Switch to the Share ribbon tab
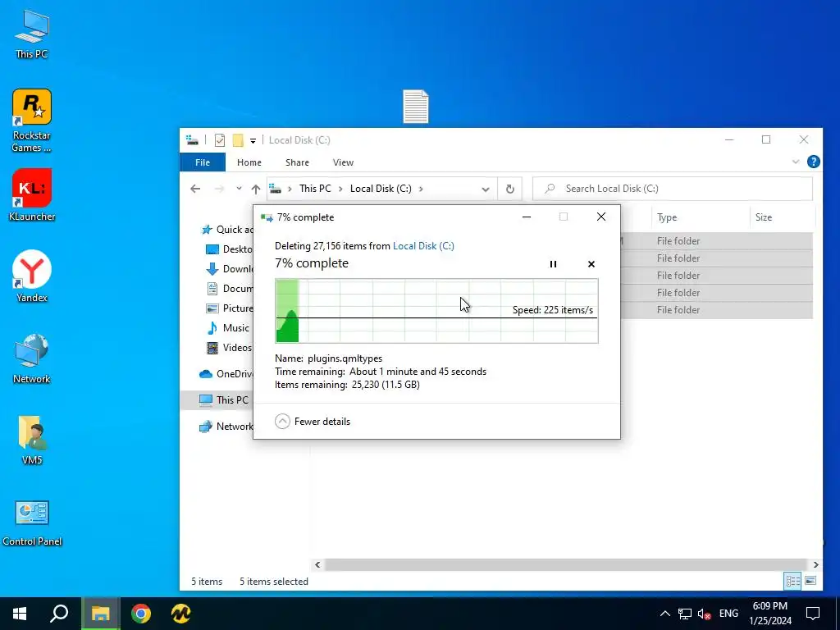840x630 pixels. [297, 162]
